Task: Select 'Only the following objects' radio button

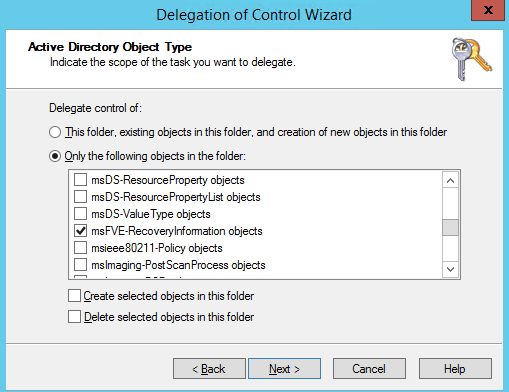Action: 55,156
